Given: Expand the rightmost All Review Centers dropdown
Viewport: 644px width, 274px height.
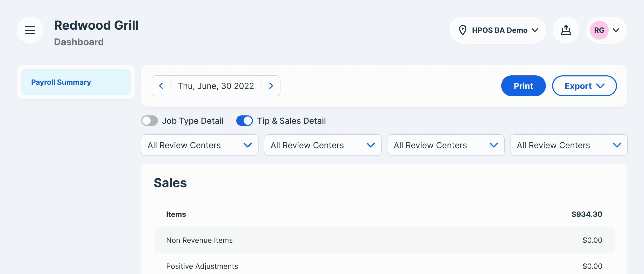Looking at the screenshot, I should [568, 145].
